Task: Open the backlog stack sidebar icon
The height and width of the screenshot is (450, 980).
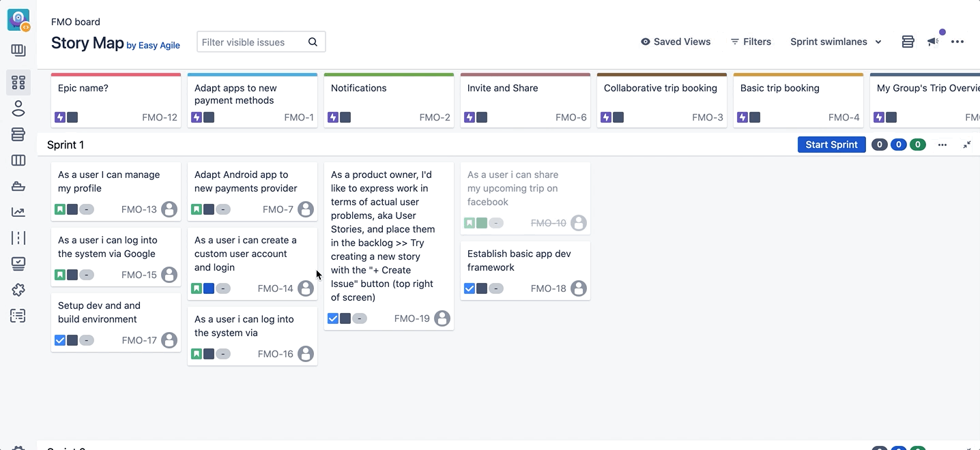Action: pos(18,134)
